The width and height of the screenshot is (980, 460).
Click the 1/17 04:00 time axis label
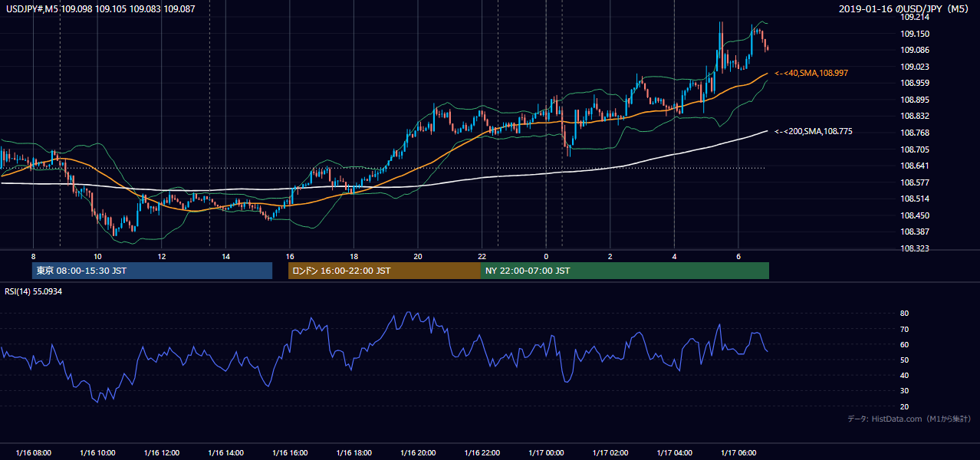[674, 452]
